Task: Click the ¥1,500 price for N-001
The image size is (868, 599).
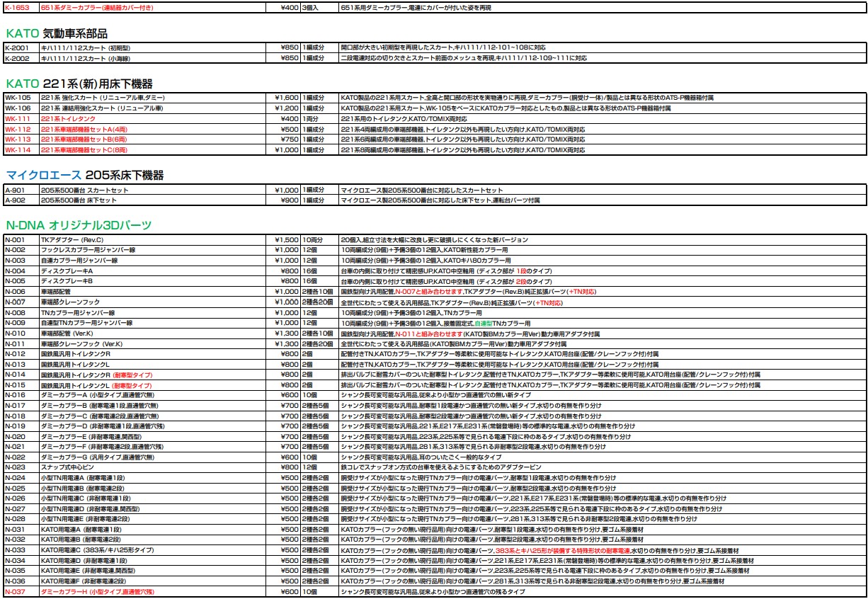Action: [x=287, y=240]
